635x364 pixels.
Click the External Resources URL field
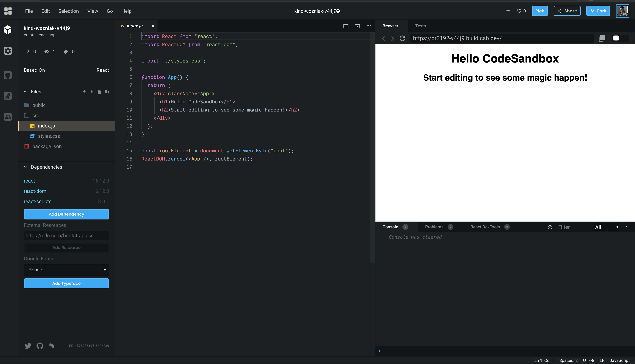point(66,235)
